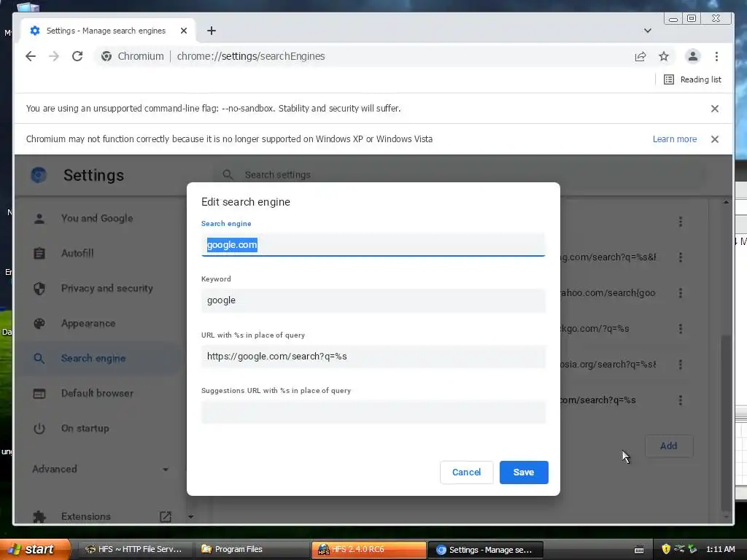The height and width of the screenshot is (560, 747).
Task: Click the 1:11 AM taskbar clock
Action: click(720, 549)
